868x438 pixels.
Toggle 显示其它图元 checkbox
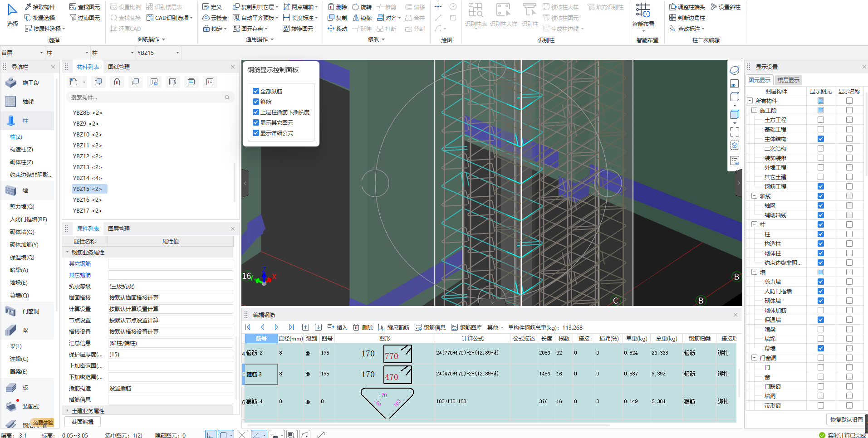(256, 122)
